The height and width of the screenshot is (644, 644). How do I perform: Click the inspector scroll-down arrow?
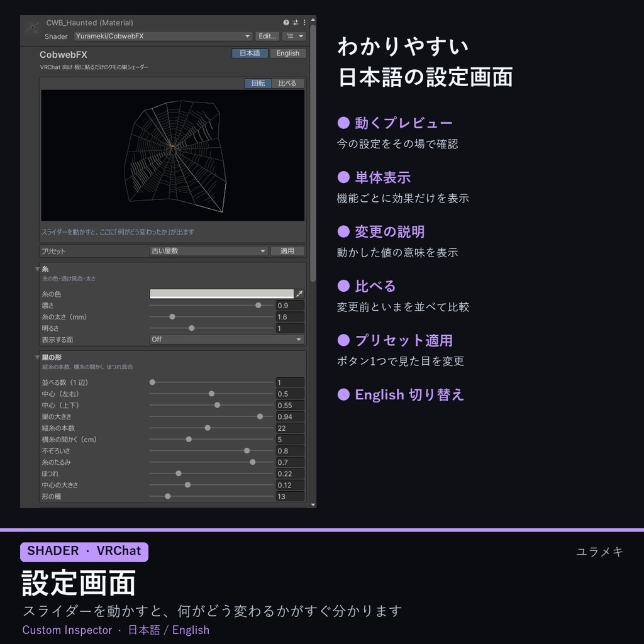point(313,505)
